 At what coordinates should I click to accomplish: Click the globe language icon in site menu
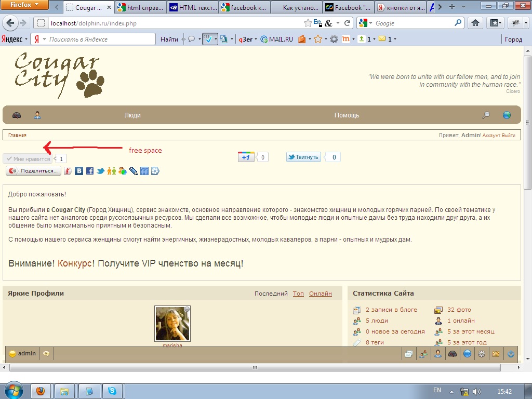(x=507, y=115)
